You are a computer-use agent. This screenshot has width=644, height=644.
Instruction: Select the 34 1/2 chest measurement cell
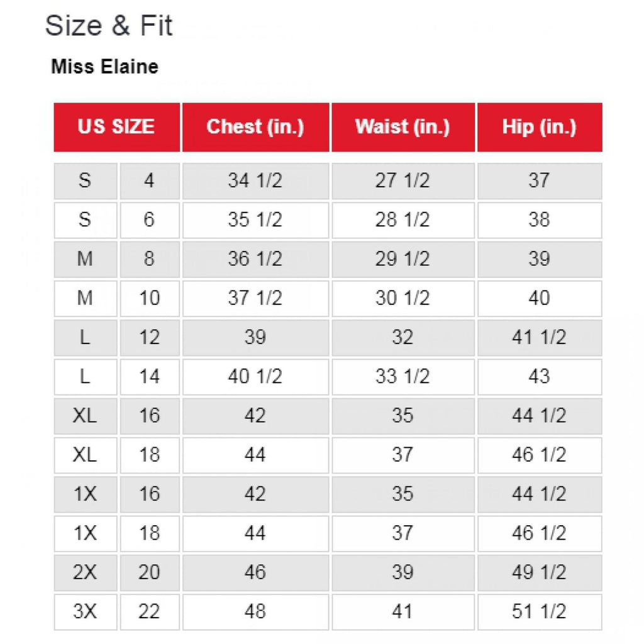click(255, 181)
